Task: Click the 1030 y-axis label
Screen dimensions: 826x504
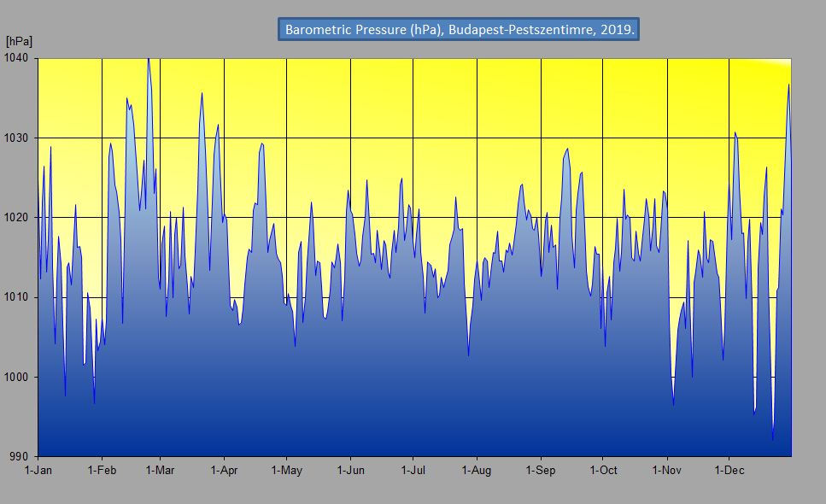Action: 19,138
